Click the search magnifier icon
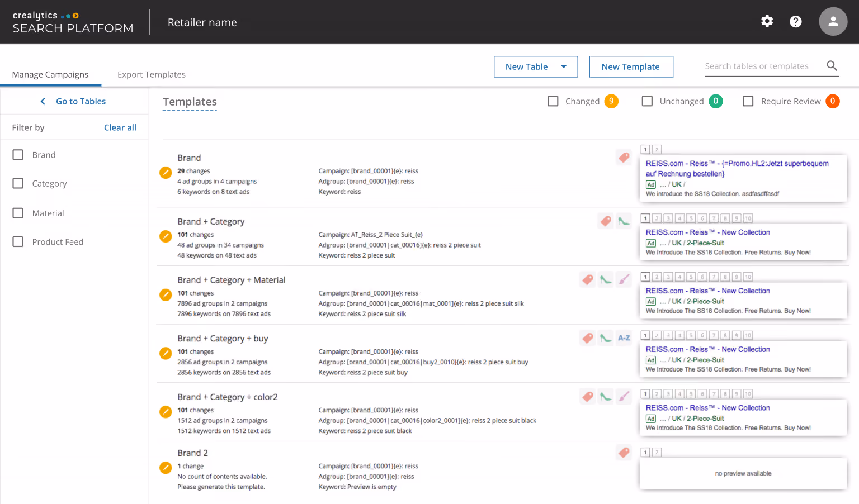This screenshot has width=859, height=504. (832, 66)
